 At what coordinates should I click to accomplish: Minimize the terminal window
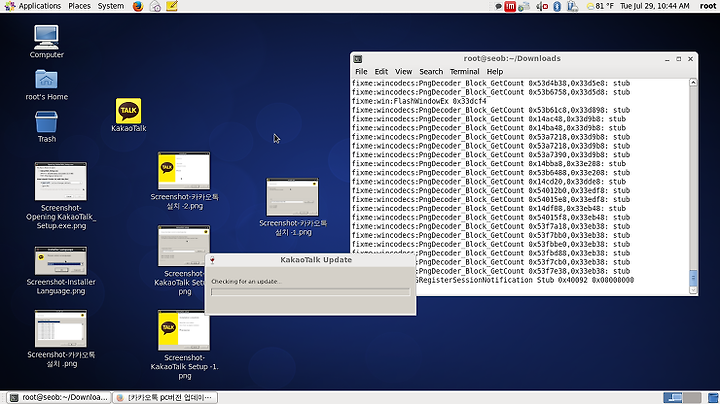667,59
